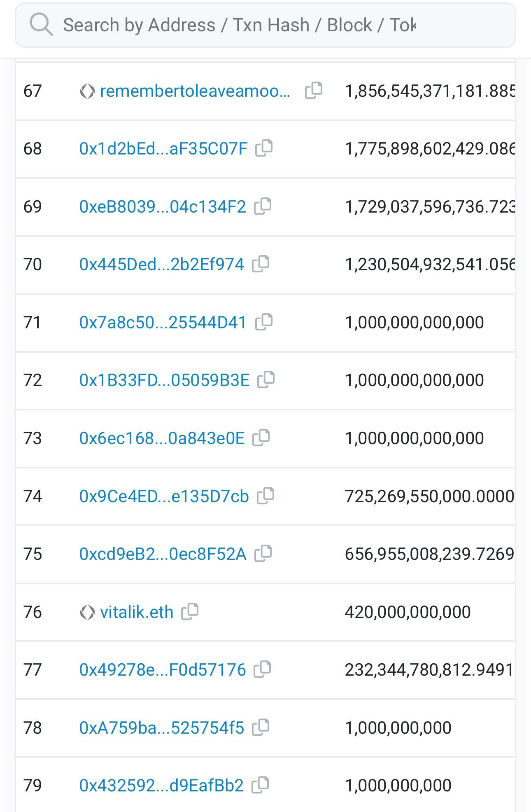Open vitalik.eth holder link
The width and height of the screenshot is (531, 812).
[x=137, y=612]
